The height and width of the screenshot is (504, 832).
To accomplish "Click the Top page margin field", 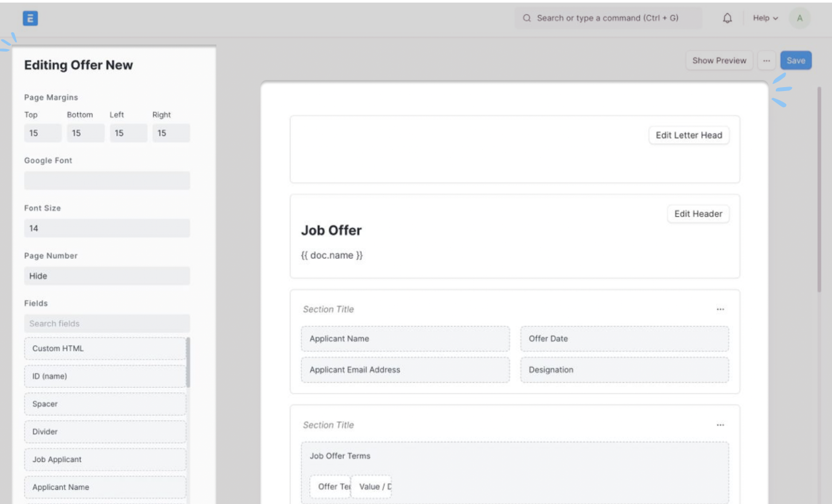I will (42, 132).
